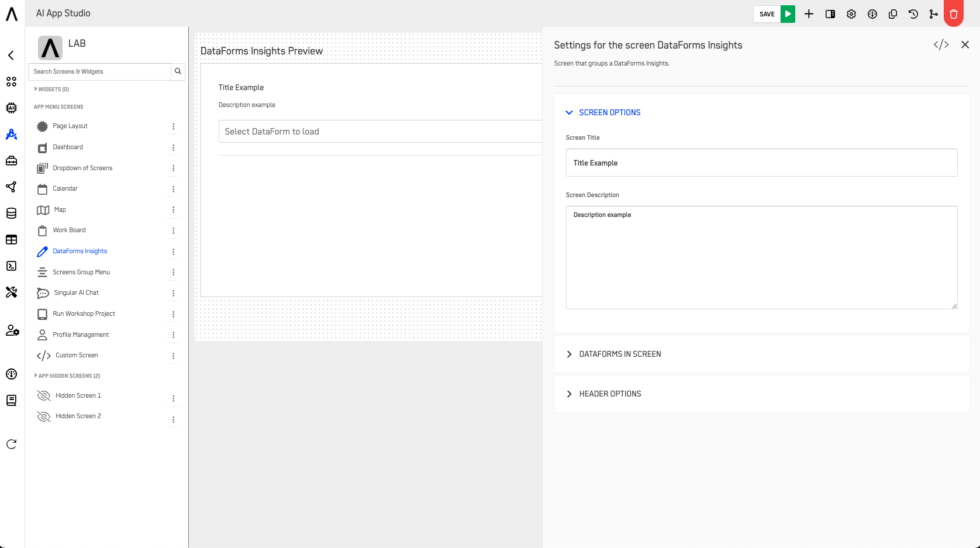Viewport: 980px width, 548px height.
Task: Open options menu for Work Board
Action: click(x=173, y=231)
